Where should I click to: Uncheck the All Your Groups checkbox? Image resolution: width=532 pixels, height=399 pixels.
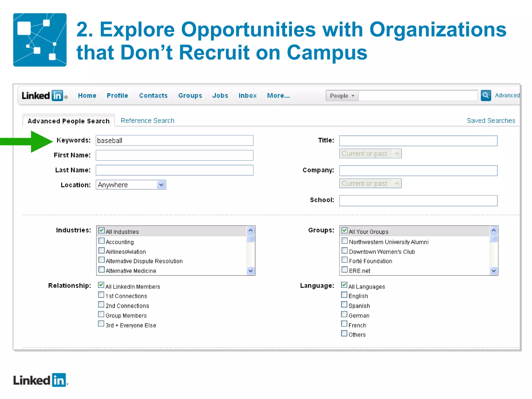[345, 231]
